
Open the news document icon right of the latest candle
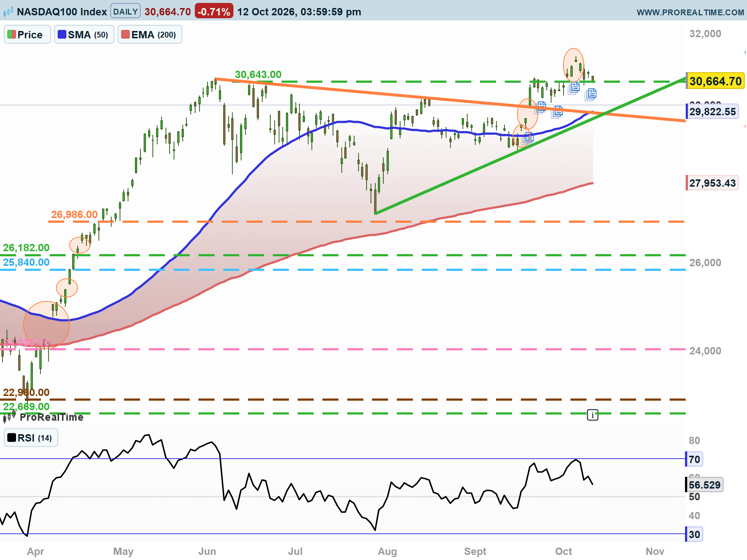[591, 94]
